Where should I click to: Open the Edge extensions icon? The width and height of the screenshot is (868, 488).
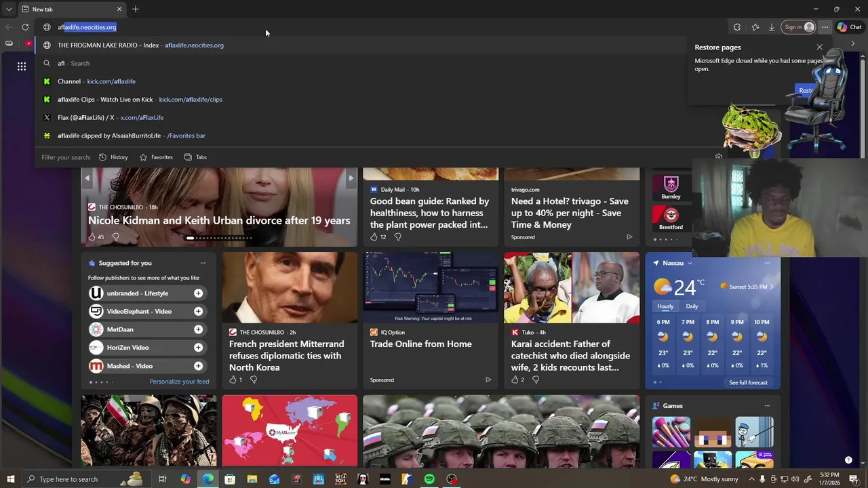(x=737, y=27)
